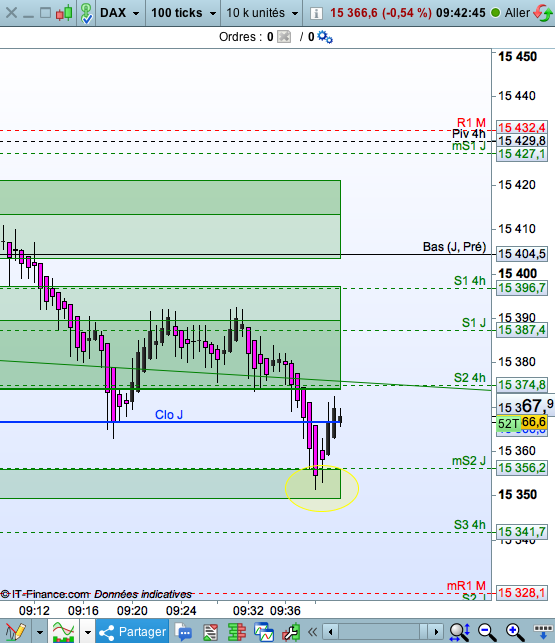This screenshot has width=555, height=643.
Task: Click the S1 4h price label 15 396,7
Action: coord(522,288)
